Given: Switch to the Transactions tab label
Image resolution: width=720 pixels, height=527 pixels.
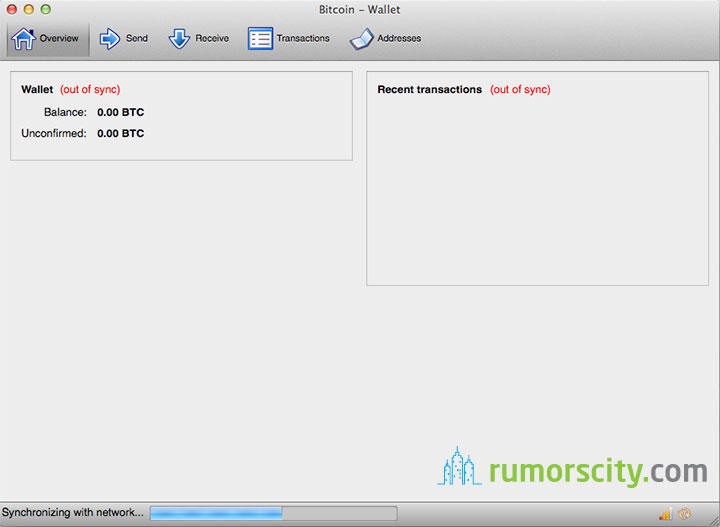Looking at the screenshot, I should 303,38.
